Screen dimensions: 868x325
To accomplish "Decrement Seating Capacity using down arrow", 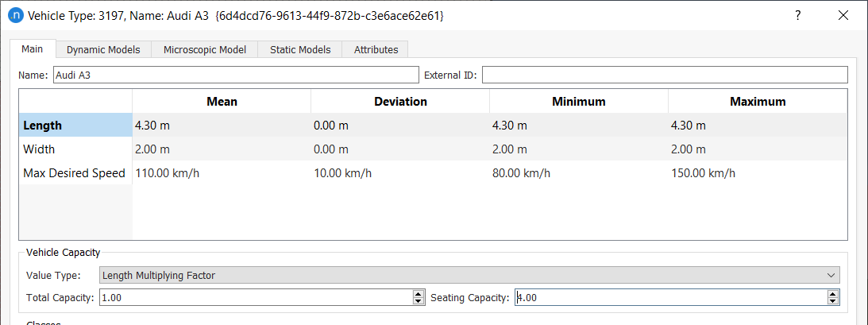I will [x=833, y=301].
